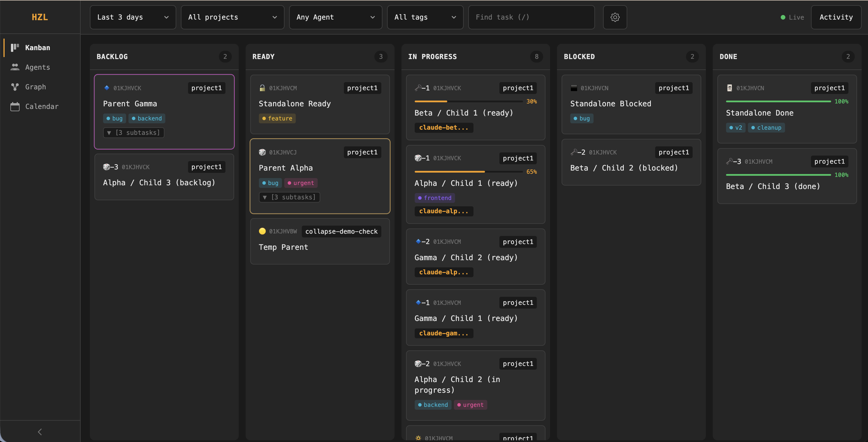The height and width of the screenshot is (442, 868).
Task: Open the settings gear in the toolbar
Action: coord(615,17)
